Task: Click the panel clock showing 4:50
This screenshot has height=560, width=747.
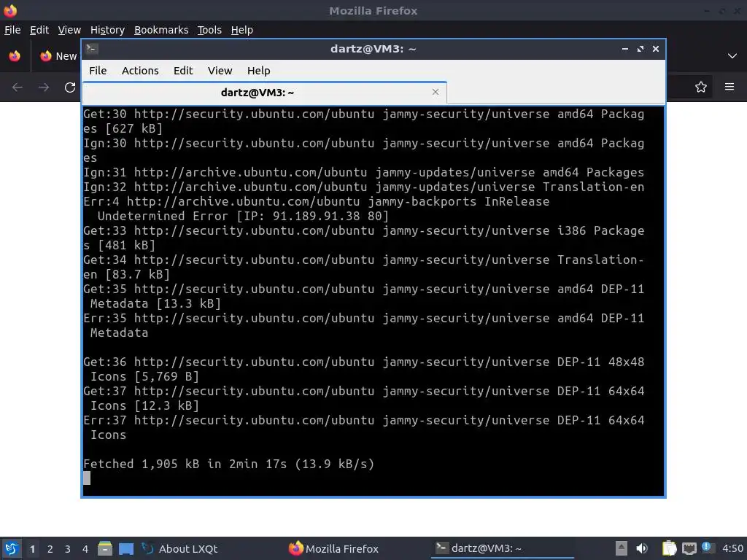Action: (732, 548)
